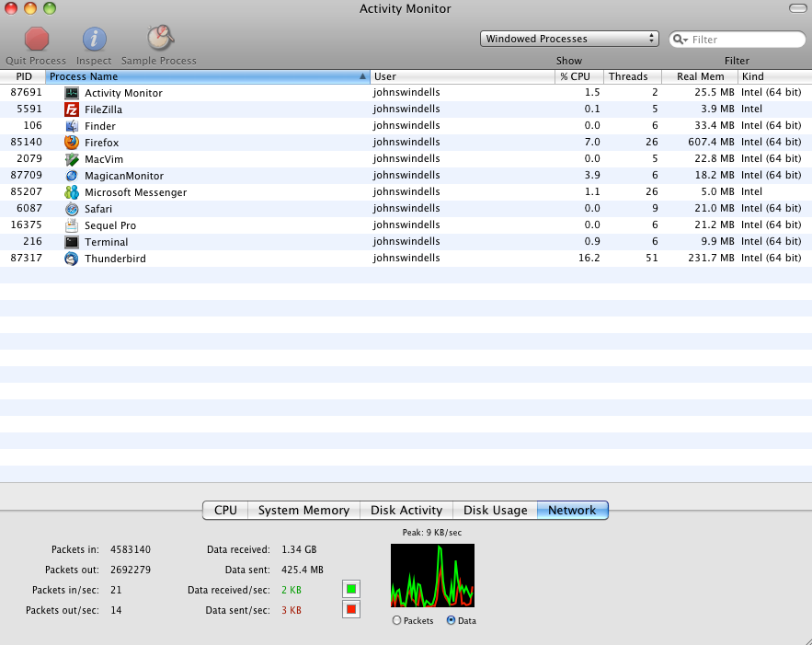
Task: Select the Microsoft Messenger process icon
Action: pyautogui.click(x=72, y=192)
